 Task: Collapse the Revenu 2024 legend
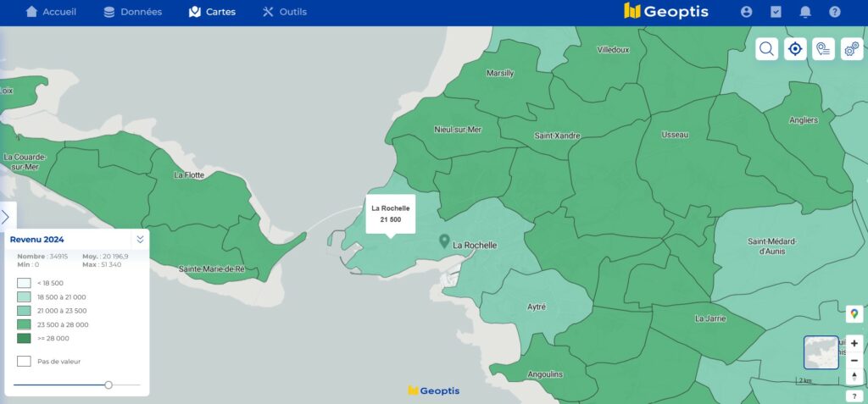(140, 239)
